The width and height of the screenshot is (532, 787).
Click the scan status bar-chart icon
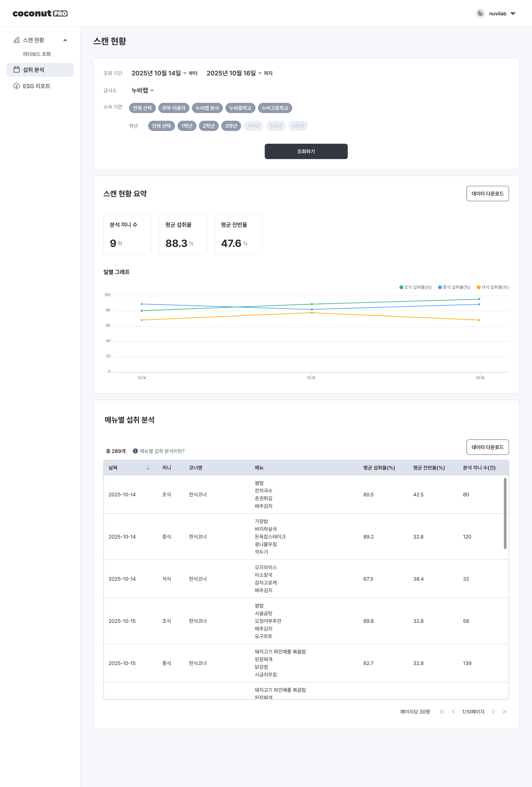coord(16,40)
